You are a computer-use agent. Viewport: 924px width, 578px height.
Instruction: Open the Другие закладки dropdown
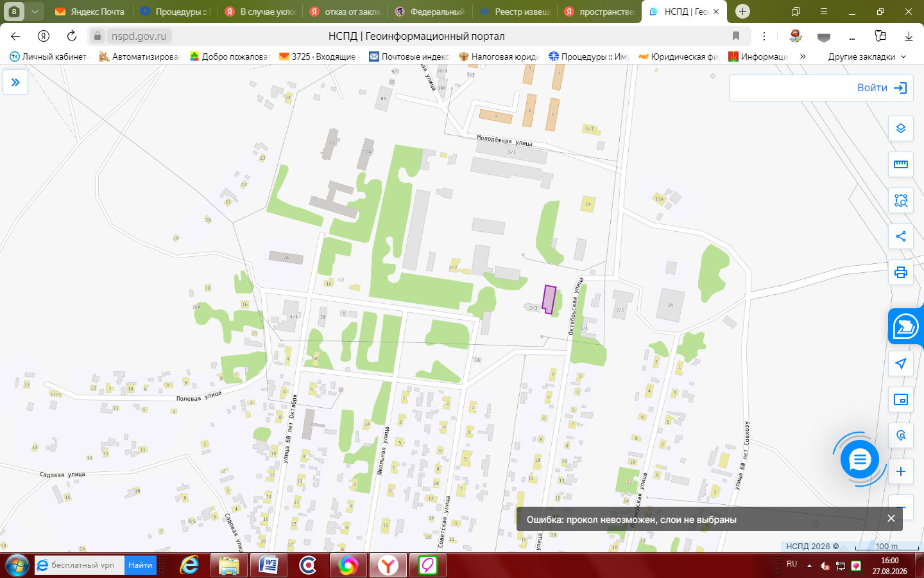[x=867, y=57]
